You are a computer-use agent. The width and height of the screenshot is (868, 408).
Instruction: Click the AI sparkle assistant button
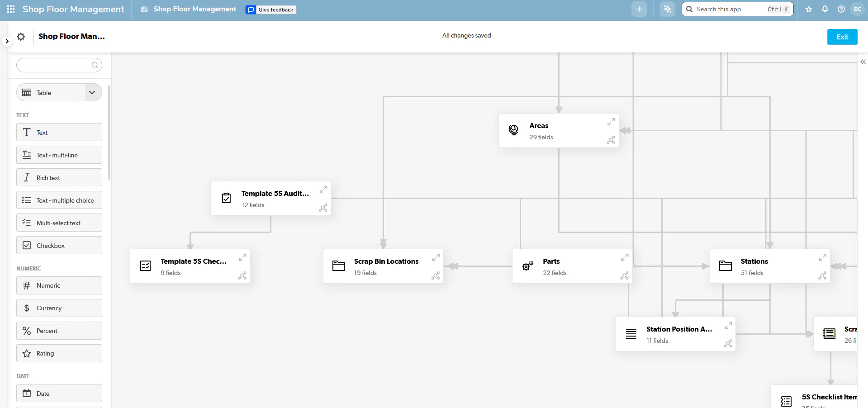668,9
